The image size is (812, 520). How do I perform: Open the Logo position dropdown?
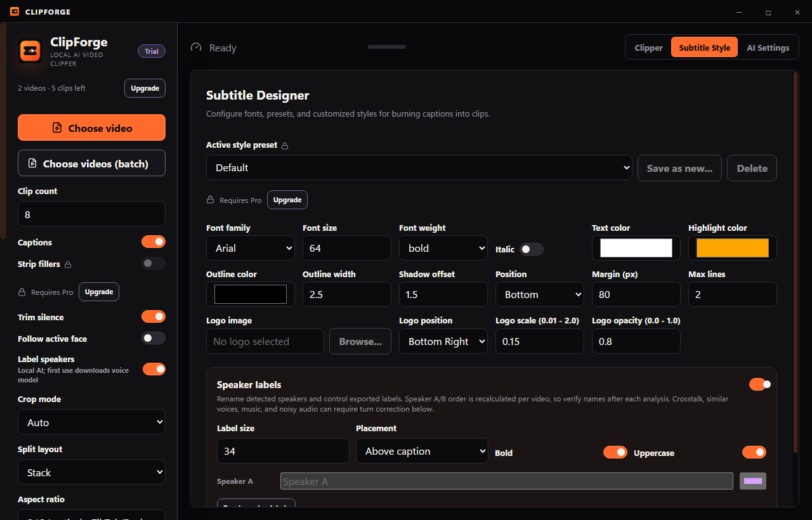point(443,341)
